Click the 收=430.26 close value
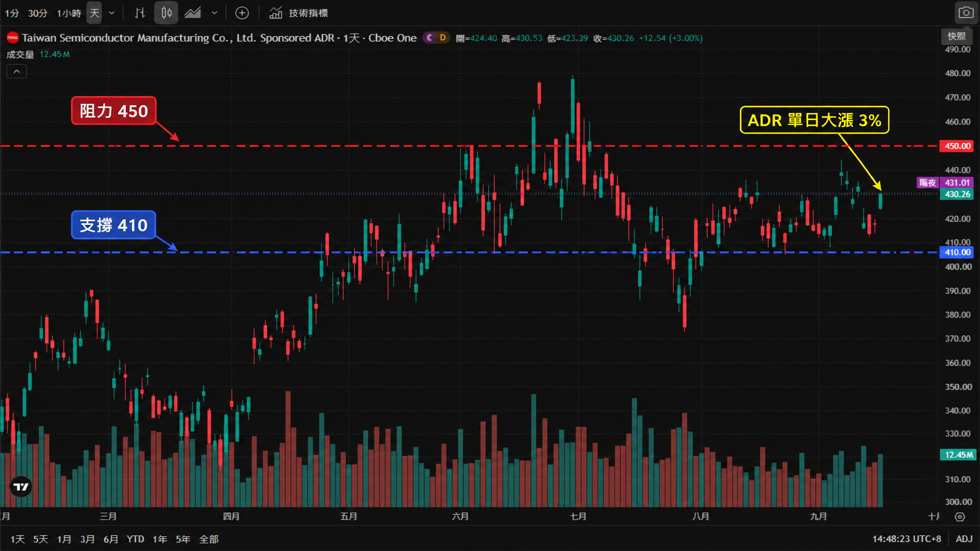Screen dimensions: 980x551 pos(613,38)
